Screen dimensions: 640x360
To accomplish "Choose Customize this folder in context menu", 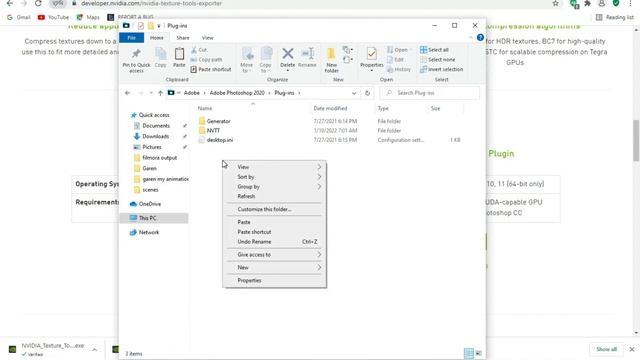I will 274,209.
